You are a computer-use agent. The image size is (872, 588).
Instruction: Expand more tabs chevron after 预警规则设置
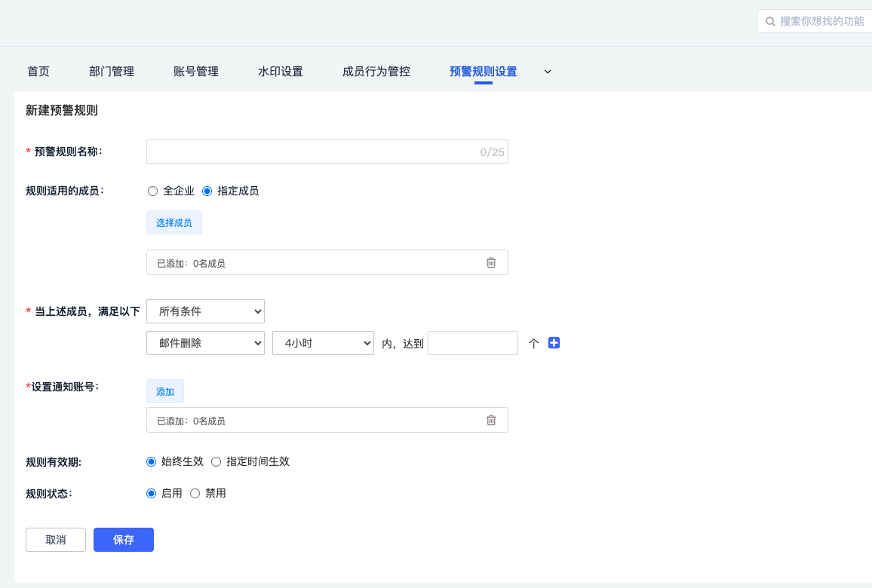point(548,72)
